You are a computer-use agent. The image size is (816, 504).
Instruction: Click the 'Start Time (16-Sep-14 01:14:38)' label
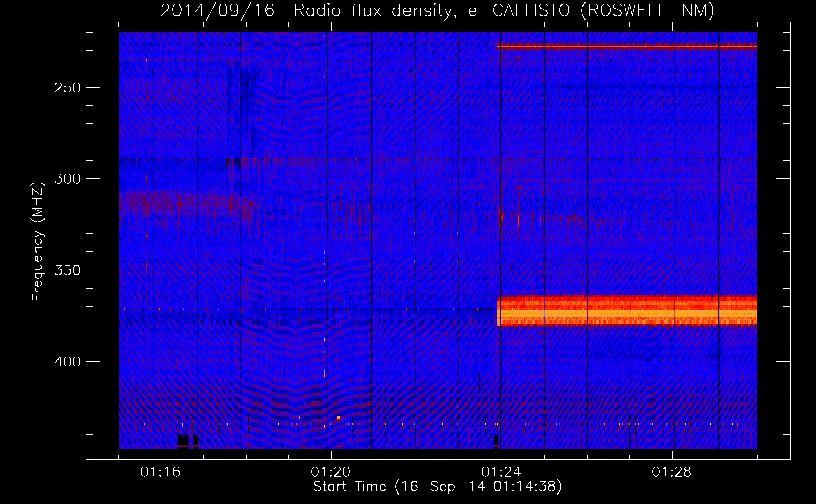tap(437, 487)
